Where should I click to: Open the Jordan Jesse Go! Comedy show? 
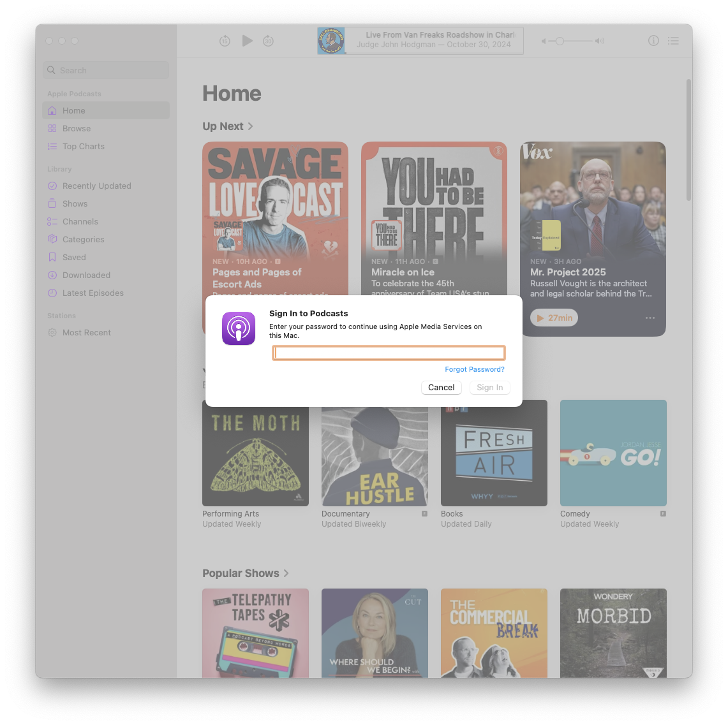tap(613, 453)
